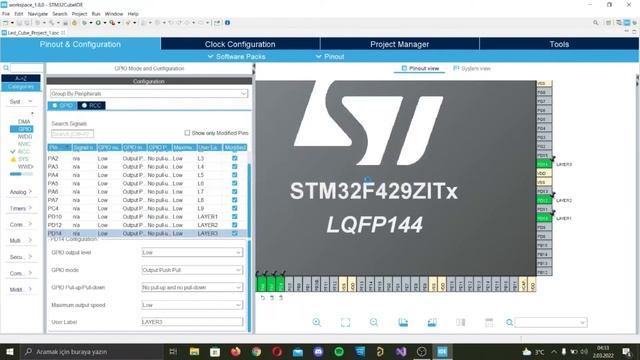Expand Software Packs menu
The height and width of the screenshot is (360, 640).
[x=237, y=57]
